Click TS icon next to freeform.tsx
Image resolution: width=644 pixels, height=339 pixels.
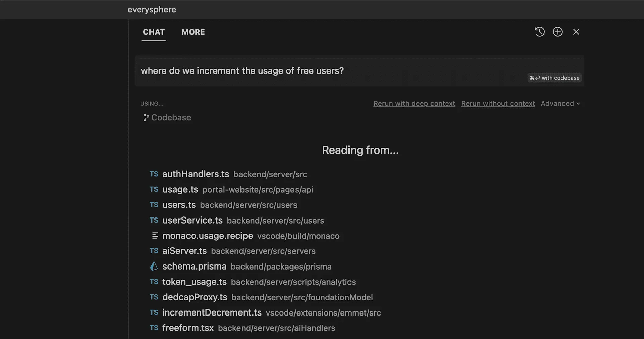154,328
